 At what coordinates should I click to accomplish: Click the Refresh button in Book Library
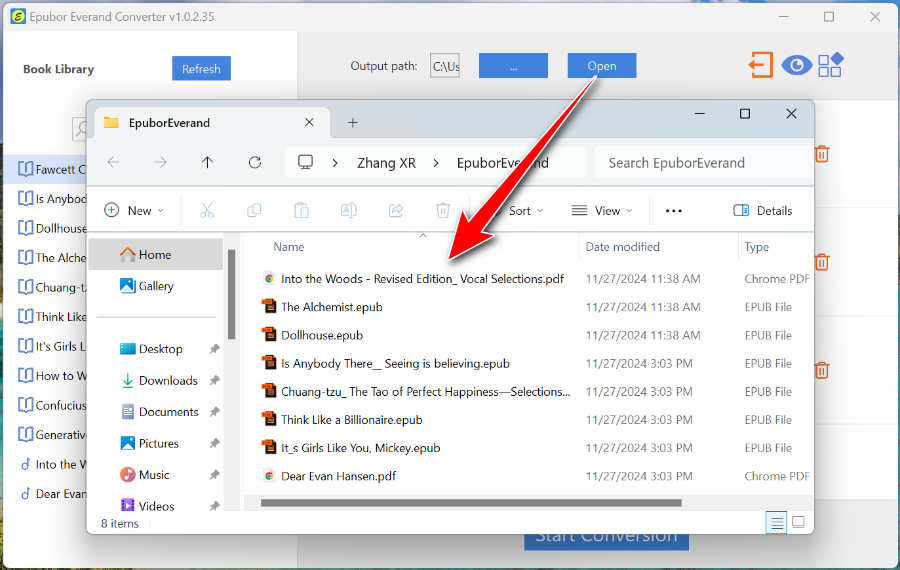click(x=201, y=68)
